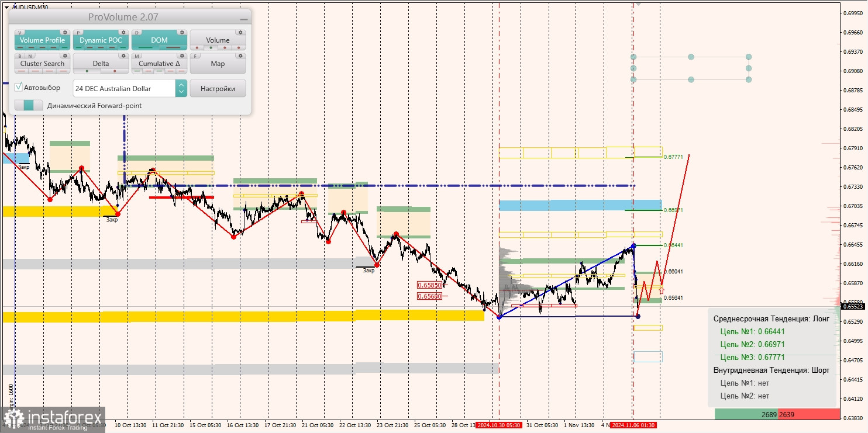Select green dot mode under Volume
Screen dimensions: 868x433
coord(211,47)
